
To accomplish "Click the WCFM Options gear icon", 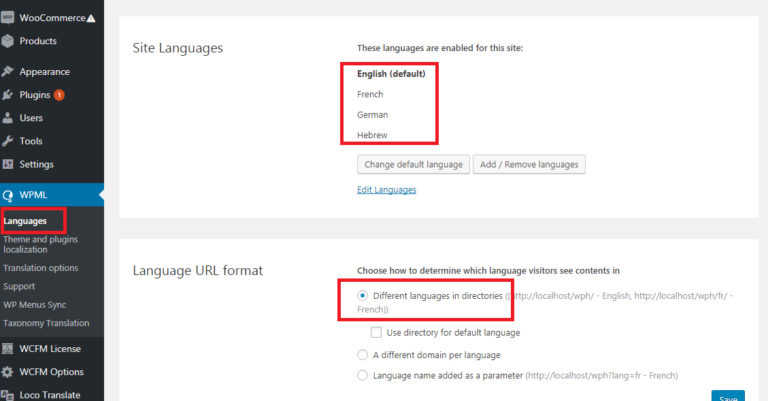I will coord(8,372).
